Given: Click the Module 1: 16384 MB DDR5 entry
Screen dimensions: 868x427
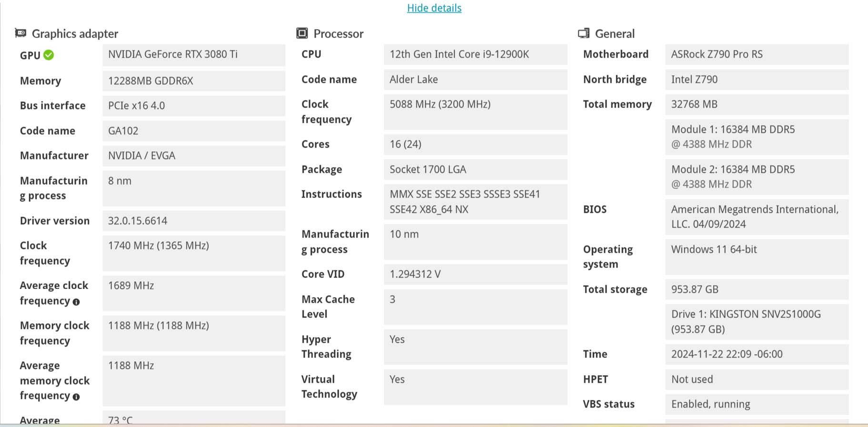Looking at the screenshot, I should point(757,137).
